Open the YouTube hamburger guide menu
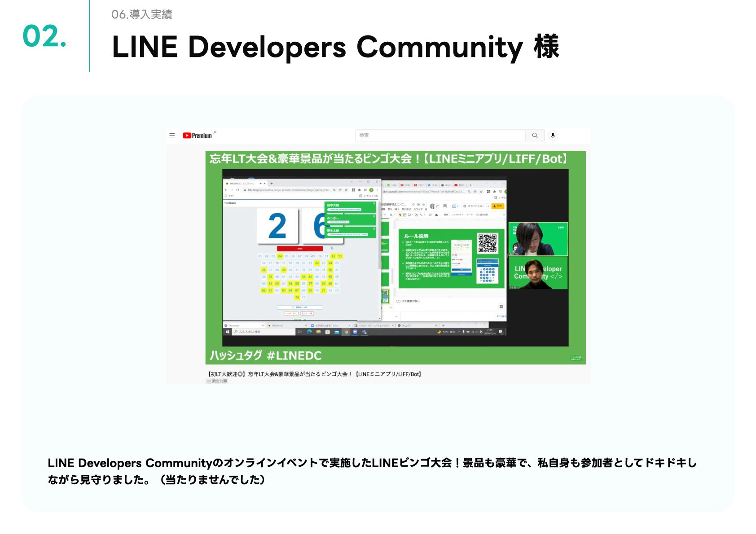This screenshot has height=534, width=756. pyautogui.click(x=172, y=135)
